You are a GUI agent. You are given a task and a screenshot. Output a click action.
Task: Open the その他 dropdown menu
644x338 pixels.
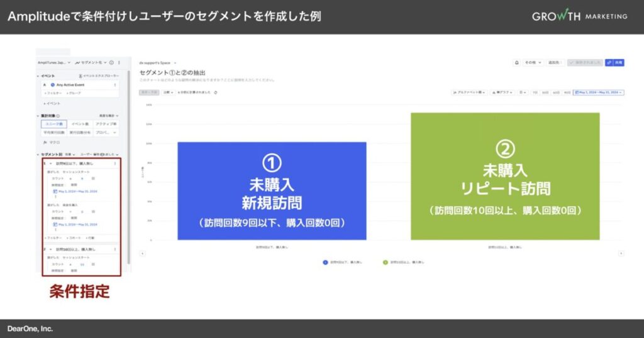(x=532, y=63)
